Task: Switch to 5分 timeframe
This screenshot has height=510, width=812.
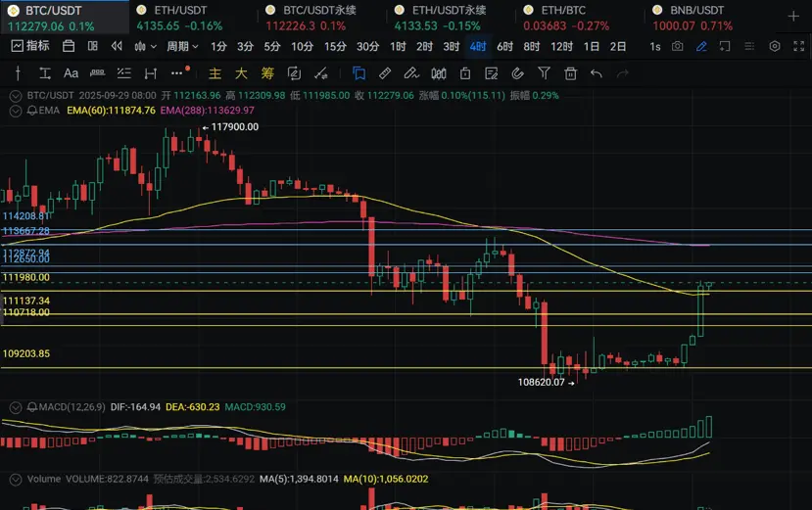Action: (272, 47)
